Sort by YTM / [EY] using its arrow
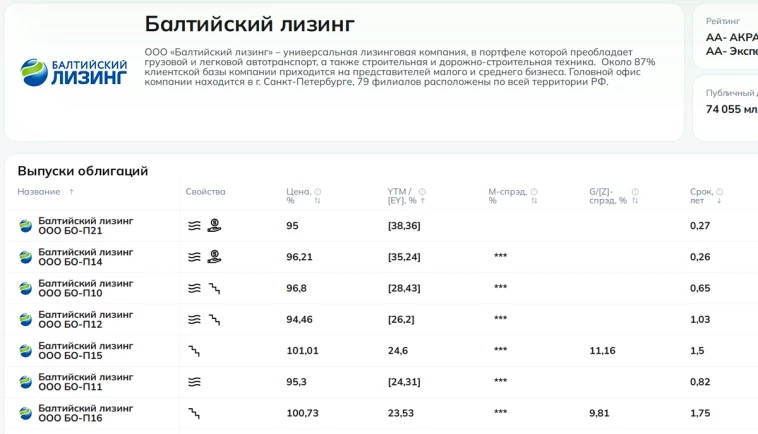This screenshot has height=434, width=758. (423, 201)
